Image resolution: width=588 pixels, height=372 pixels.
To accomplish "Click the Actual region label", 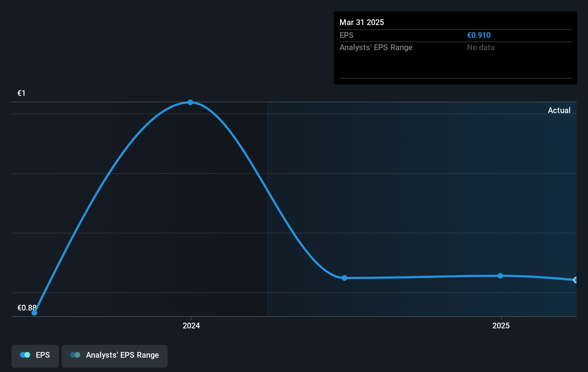I will tap(559, 110).
